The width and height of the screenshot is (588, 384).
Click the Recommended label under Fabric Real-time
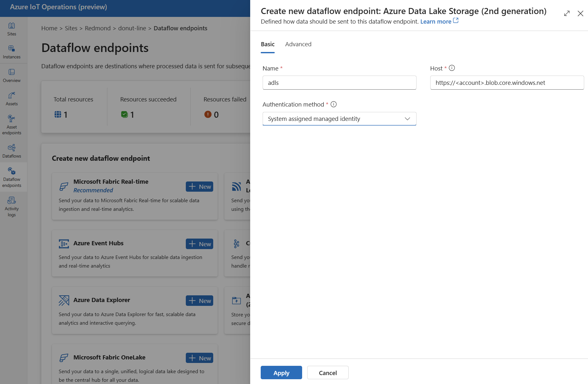click(93, 190)
